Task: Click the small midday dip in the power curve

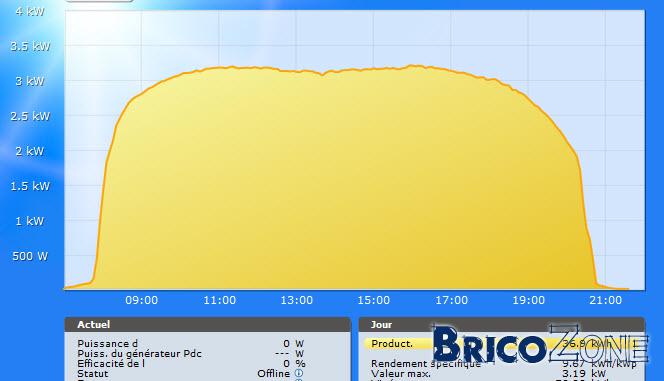Action: coord(324,74)
